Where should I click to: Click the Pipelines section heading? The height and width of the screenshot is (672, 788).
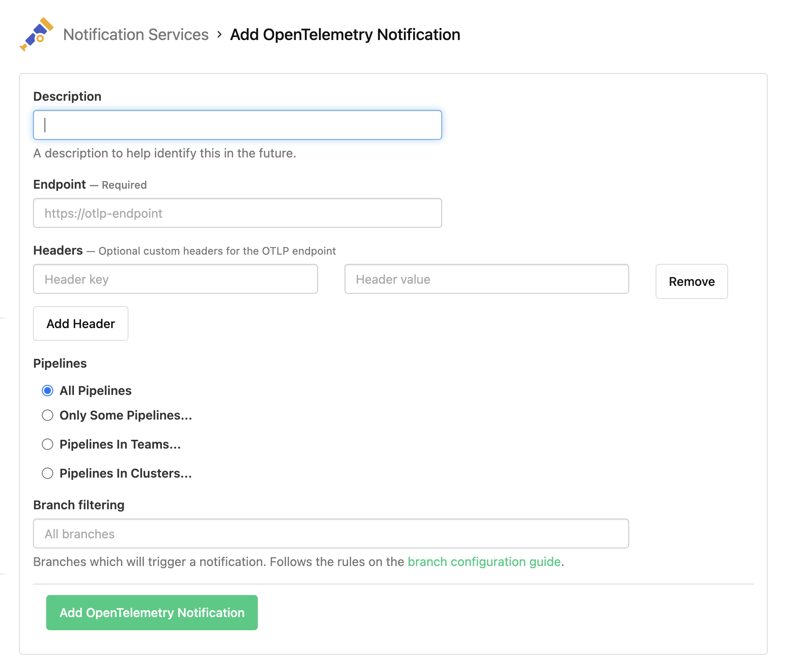point(60,363)
